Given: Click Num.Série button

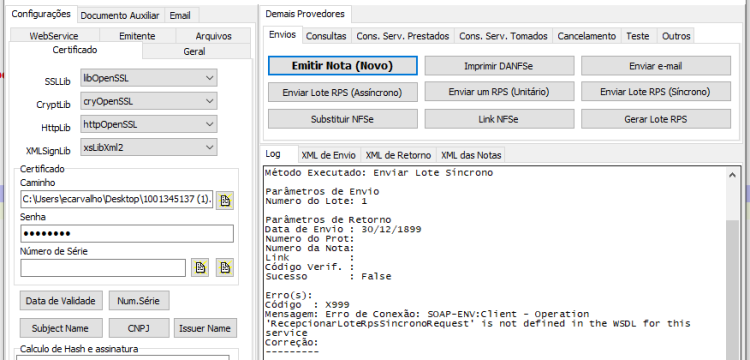Looking at the screenshot, I should point(139,301).
